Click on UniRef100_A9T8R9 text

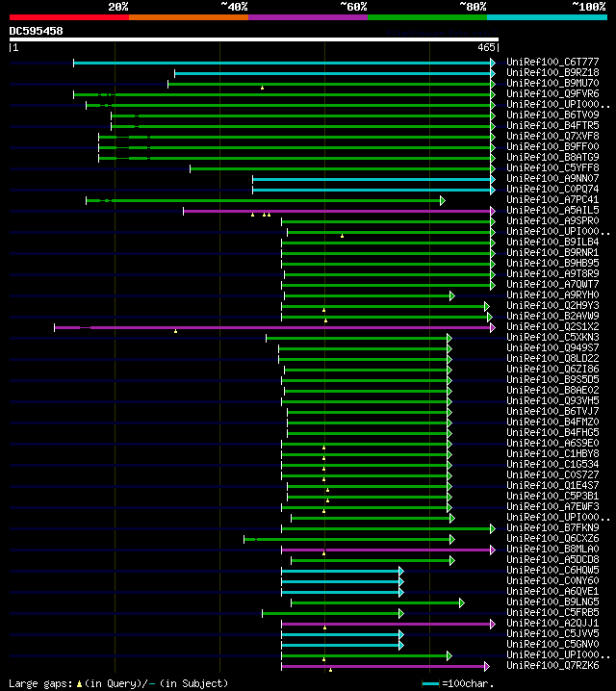tap(552, 273)
